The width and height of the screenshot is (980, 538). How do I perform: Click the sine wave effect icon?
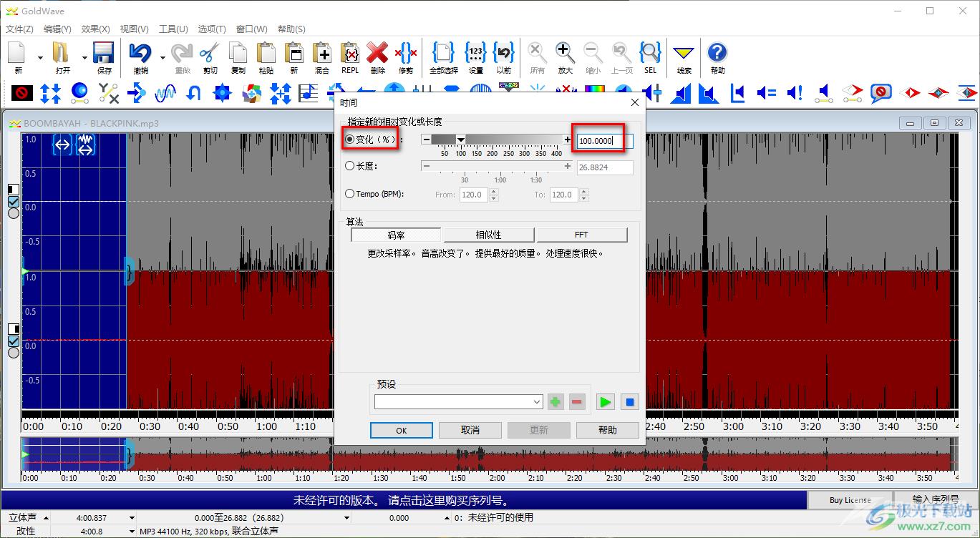(x=165, y=93)
